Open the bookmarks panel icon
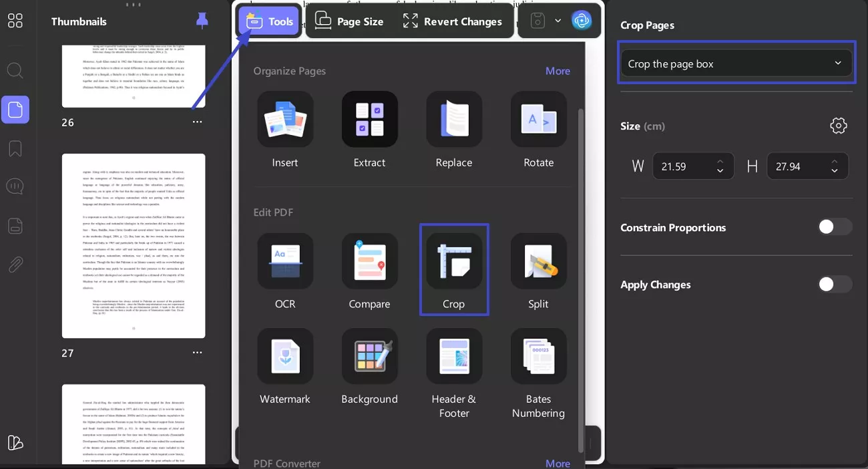 15,148
